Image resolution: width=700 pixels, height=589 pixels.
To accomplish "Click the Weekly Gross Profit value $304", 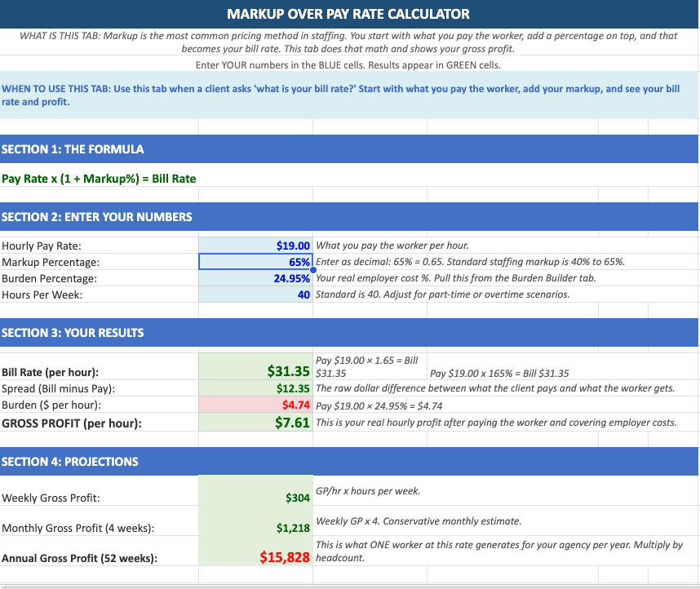I will click(256, 491).
